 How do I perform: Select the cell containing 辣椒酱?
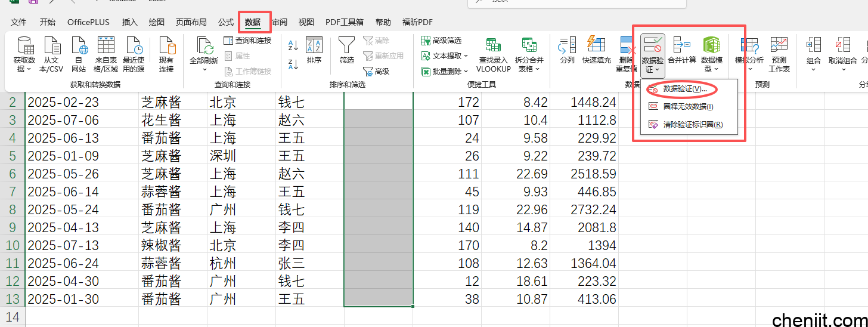pos(161,245)
